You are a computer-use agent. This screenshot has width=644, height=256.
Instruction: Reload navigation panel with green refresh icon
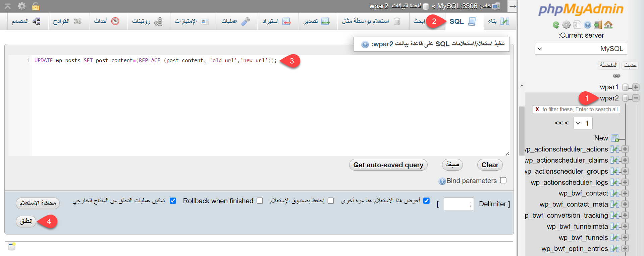pyautogui.click(x=556, y=25)
